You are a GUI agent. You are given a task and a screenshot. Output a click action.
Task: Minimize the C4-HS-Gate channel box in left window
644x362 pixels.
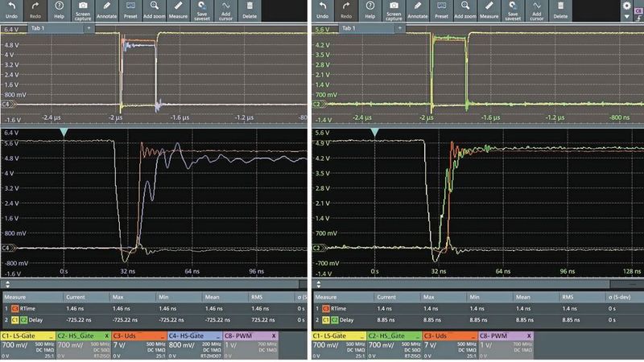[x=217, y=336]
